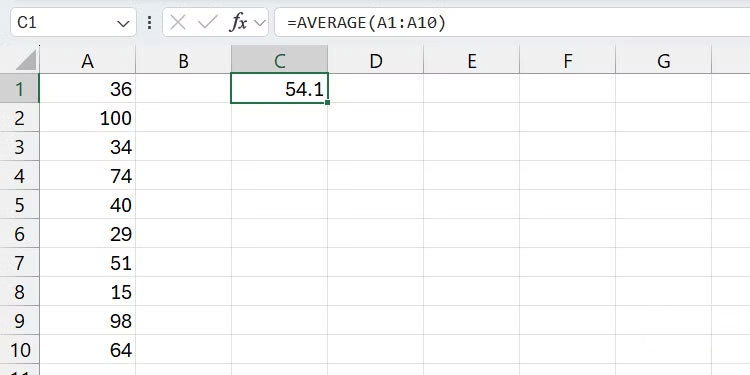The height and width of the screenshot is (375, 750).
Task: Select row 6 header
Action: (x=20, y=234)
